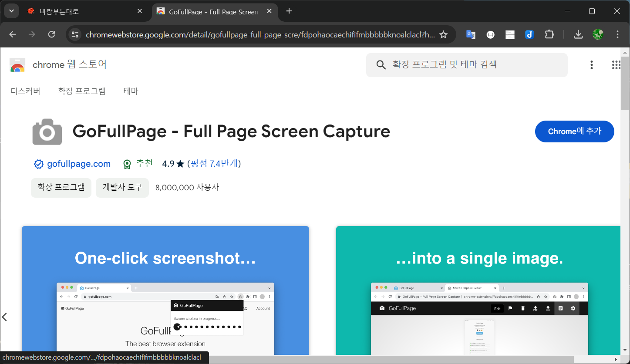Go forward with the arrow button

point(32,34)
